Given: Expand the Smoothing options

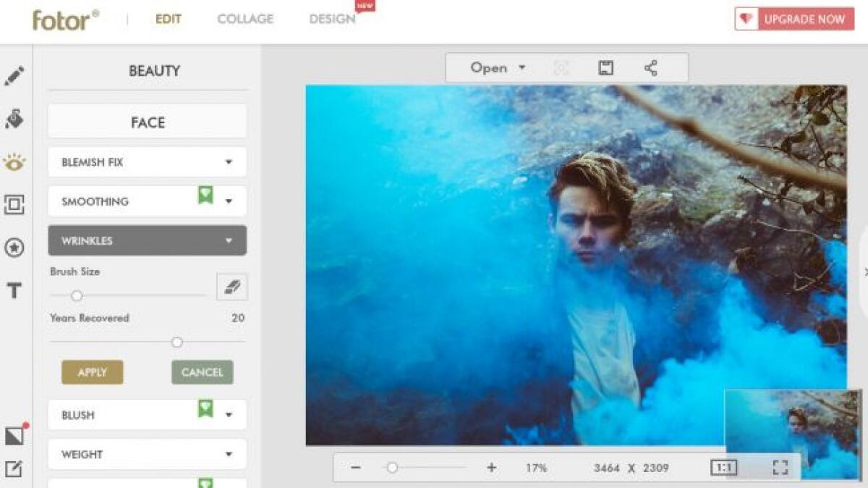Looking at the screenshot, I should tap(146, 201).
